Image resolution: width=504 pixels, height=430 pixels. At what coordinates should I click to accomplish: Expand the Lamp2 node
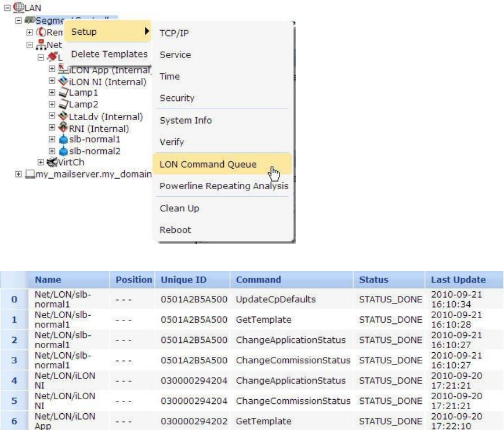pyautogui.click(x=52, y=104)
